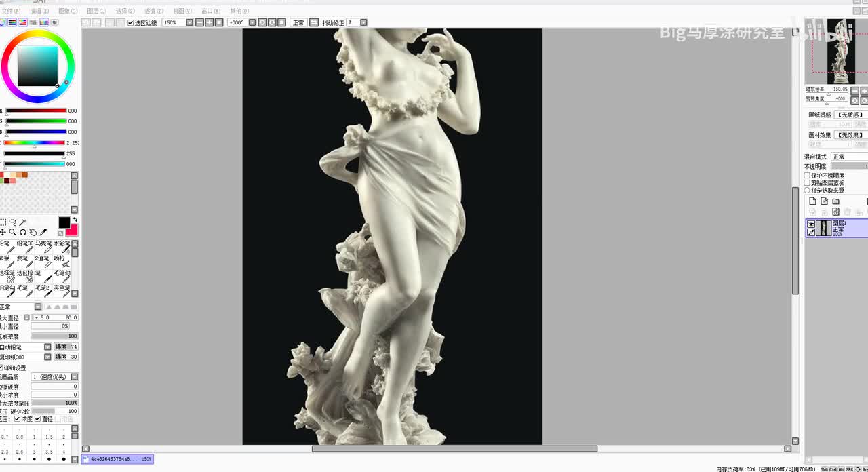Select the rectangular selection tool

coord(3,222)
